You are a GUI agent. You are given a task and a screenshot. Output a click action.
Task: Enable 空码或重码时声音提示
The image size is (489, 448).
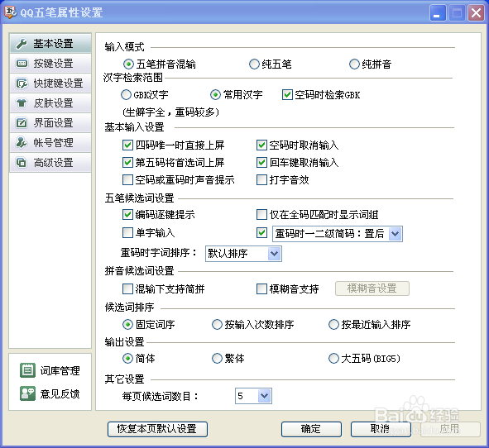pyautogui.click(x=127, y=179)
